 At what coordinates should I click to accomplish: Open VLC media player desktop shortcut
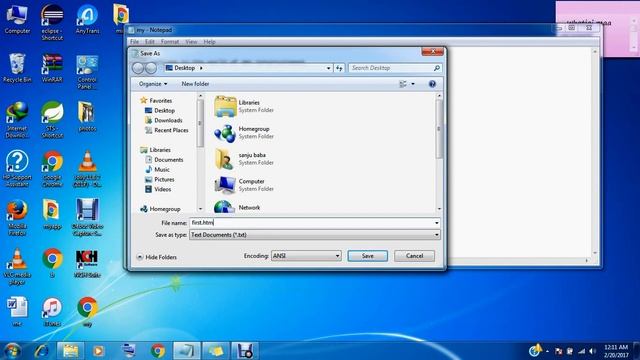tap(17, 267)
